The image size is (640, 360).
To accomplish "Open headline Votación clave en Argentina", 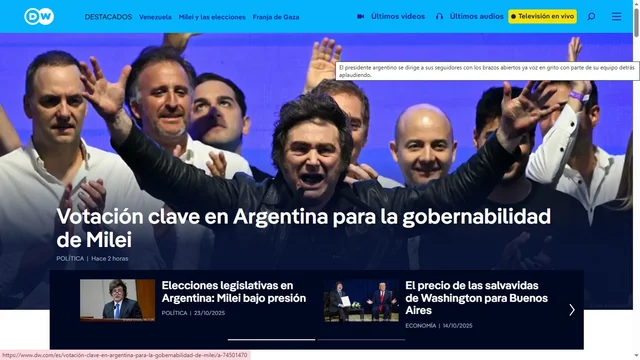I will click(303, 228).
